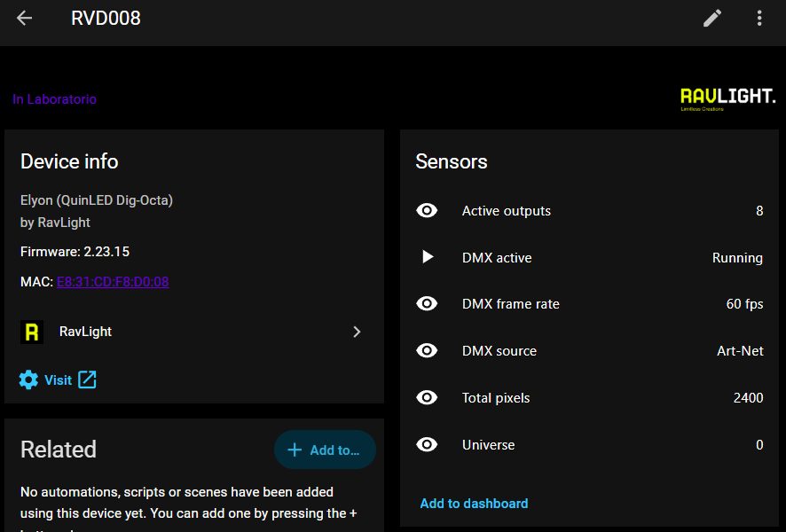Open Active outputs sensor entry
Viewport: 786px width, 532px height.
pyautogui.click(x=589, y=211)
